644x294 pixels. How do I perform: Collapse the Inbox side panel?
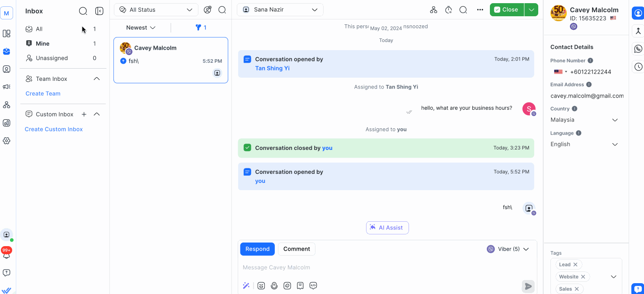[99, 11]
